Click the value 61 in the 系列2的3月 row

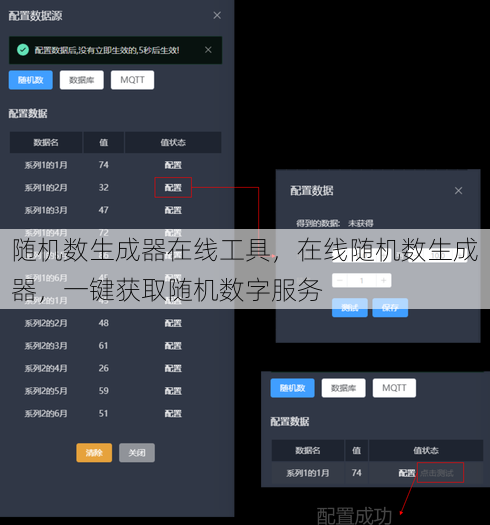click(104, 346)
